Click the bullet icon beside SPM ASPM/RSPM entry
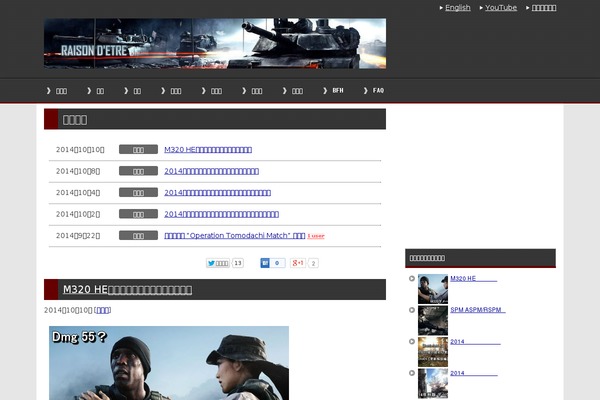600x400 pixels. click(x=412, y=310)
